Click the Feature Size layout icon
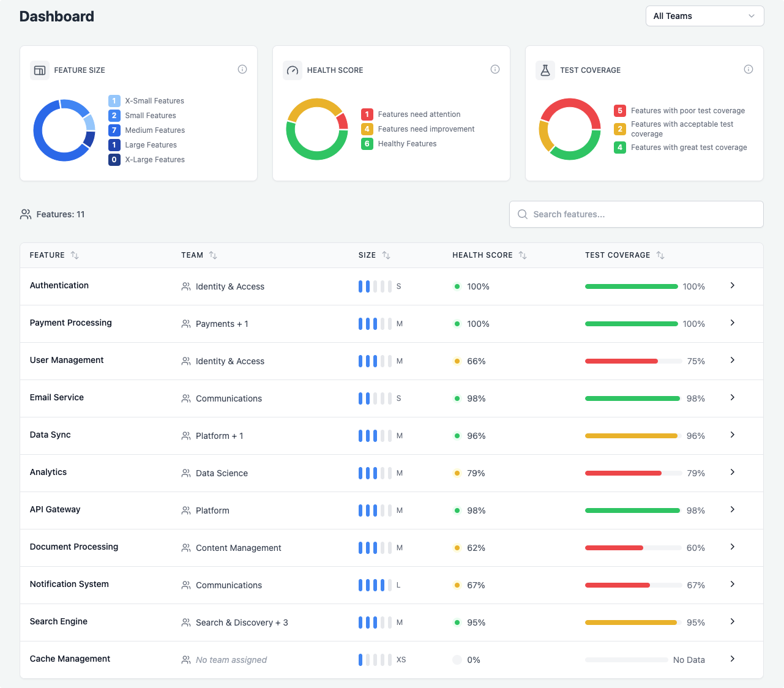The height and width of the screenshot is (688, 784). (40, 70)
